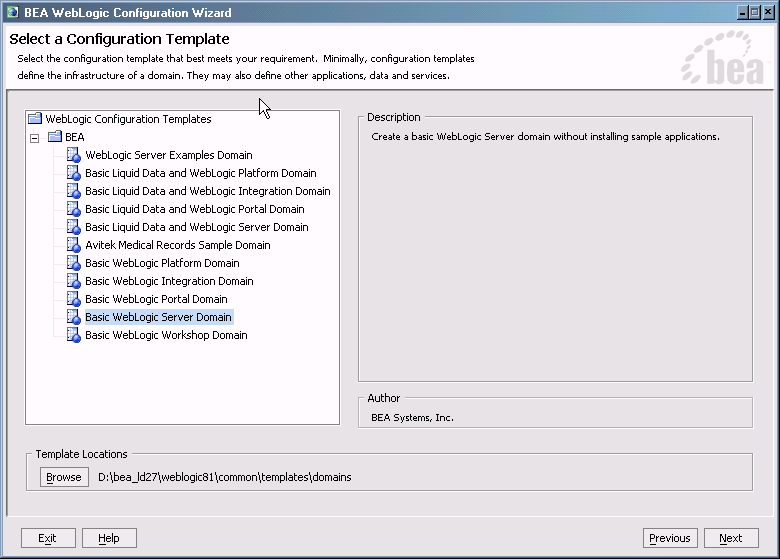The image size is (780, 559).
Task: Click the Basic WebLogic Integration Domain template icon
Action: (74, 281)
